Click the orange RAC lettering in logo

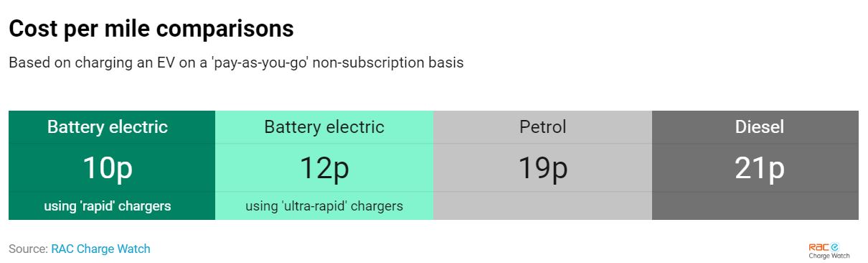click(819, 246)
